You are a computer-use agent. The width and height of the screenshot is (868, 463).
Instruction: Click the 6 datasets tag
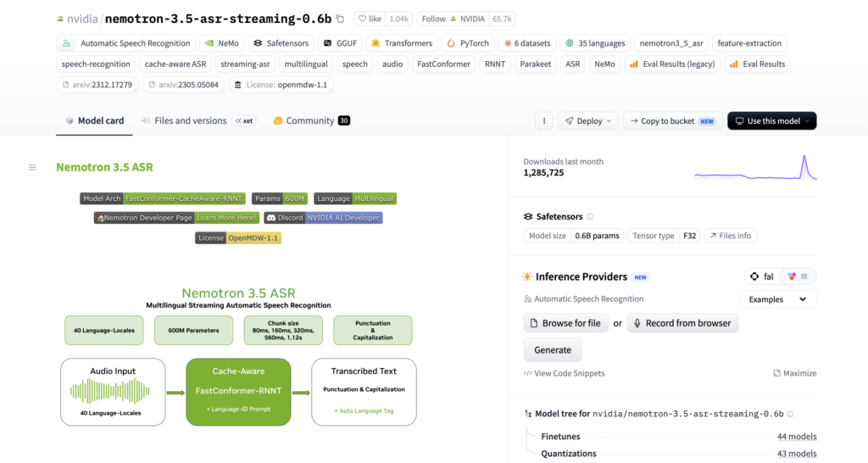click(527, 43)
